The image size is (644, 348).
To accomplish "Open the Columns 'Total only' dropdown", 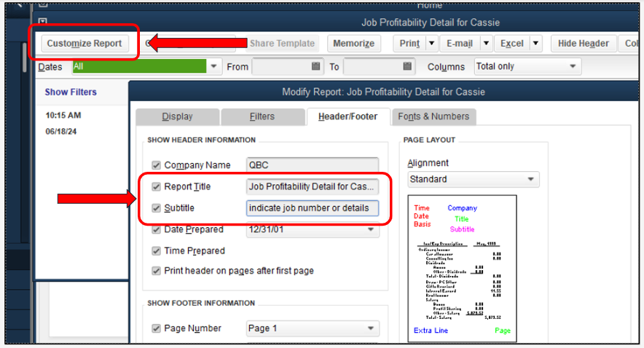I will [527, 66].
